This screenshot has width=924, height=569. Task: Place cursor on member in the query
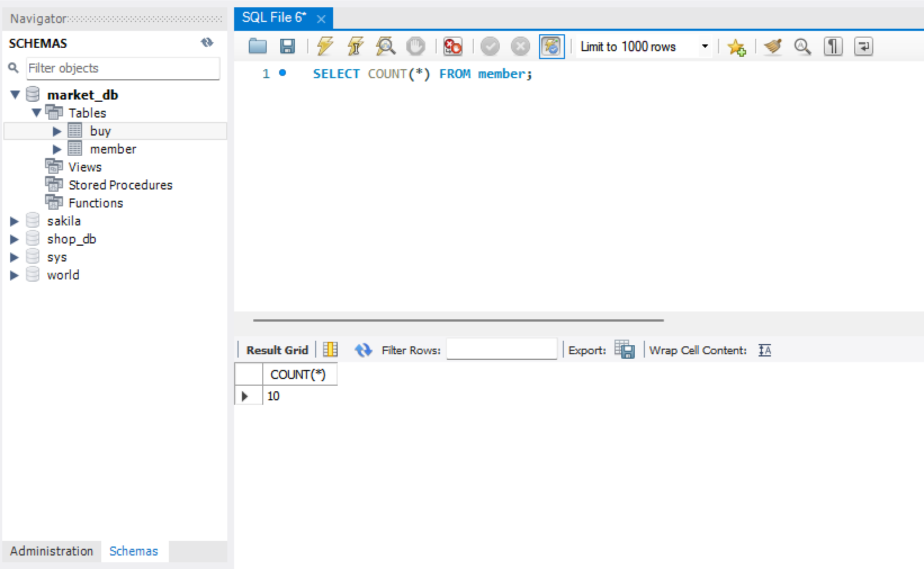(x=501, y=74)
